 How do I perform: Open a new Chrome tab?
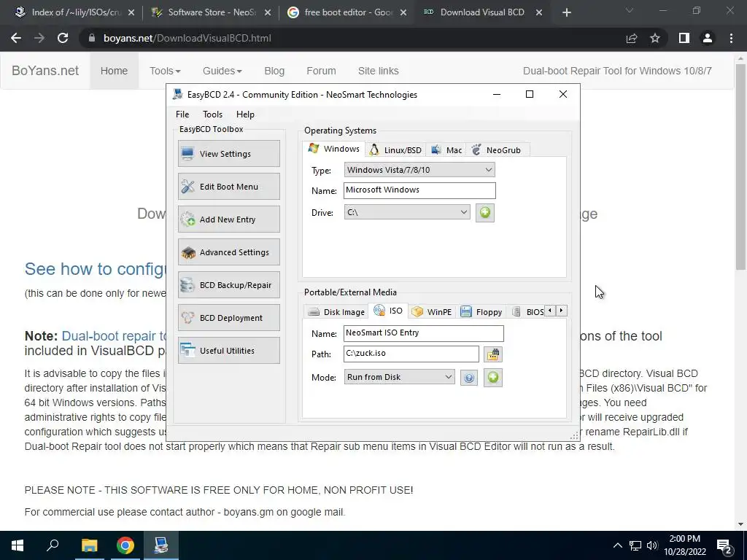tap(566, 12)
